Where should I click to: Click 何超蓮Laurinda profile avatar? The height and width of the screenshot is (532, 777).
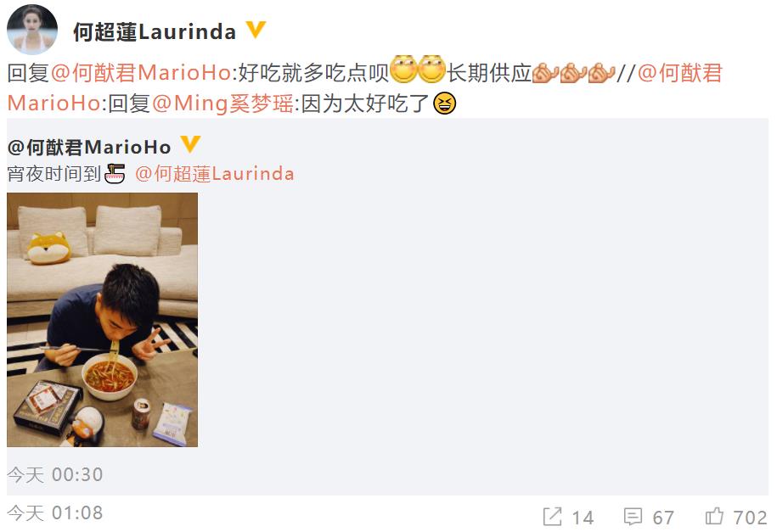32,30
